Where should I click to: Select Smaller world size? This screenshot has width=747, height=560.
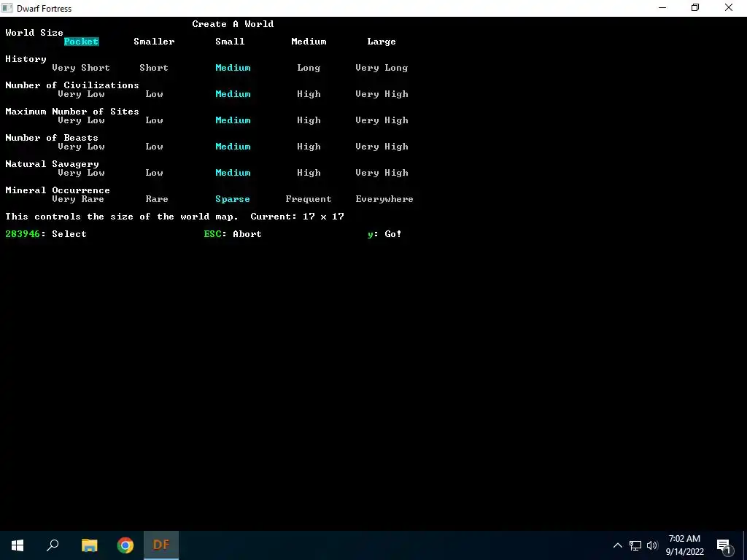pos(154,42)
